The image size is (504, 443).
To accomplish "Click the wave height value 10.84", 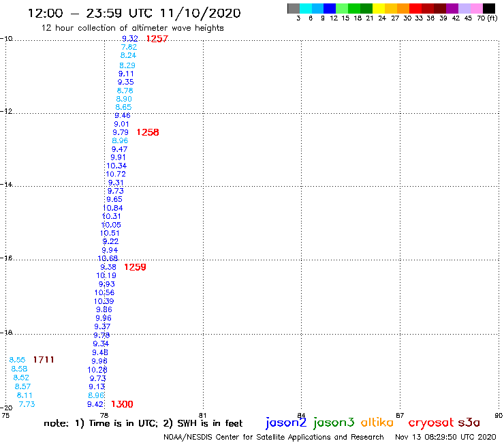I will pyautogui.click(x=113, y=208).
